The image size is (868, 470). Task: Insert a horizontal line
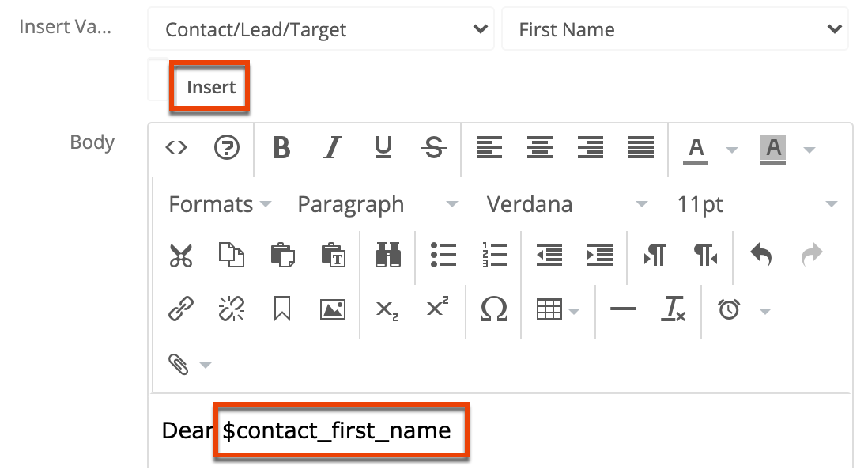click(624, 310)
